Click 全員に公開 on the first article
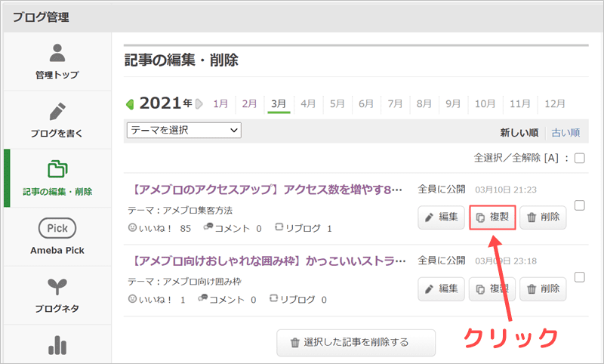This screenshot has width=604, height=364. (x=442, y=189)
